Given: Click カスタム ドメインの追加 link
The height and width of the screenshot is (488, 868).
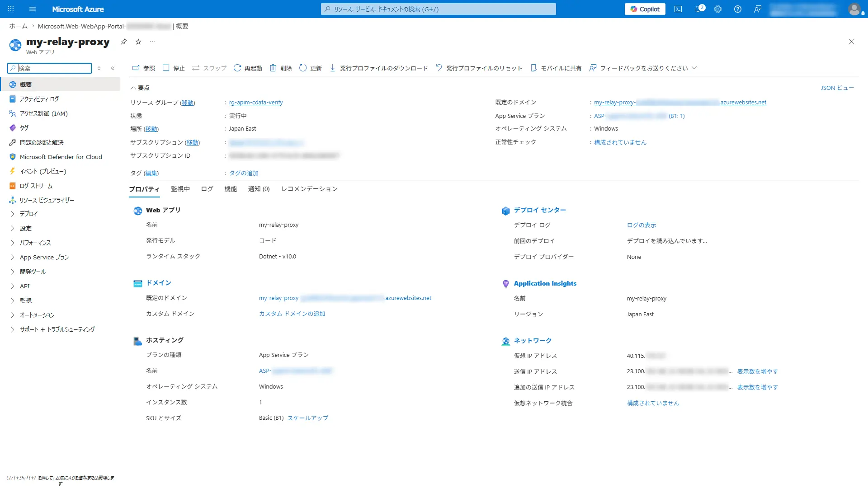Looking at the screenshot, I should [x=292, y=314].
